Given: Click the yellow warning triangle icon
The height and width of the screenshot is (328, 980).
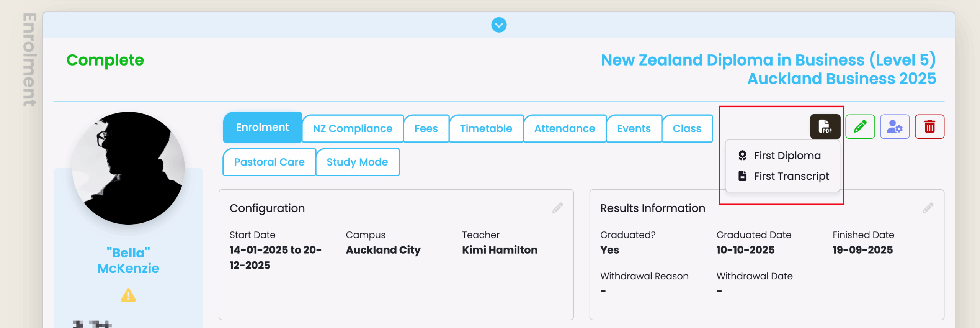Looking at the screenshot, I should [128, 295].
